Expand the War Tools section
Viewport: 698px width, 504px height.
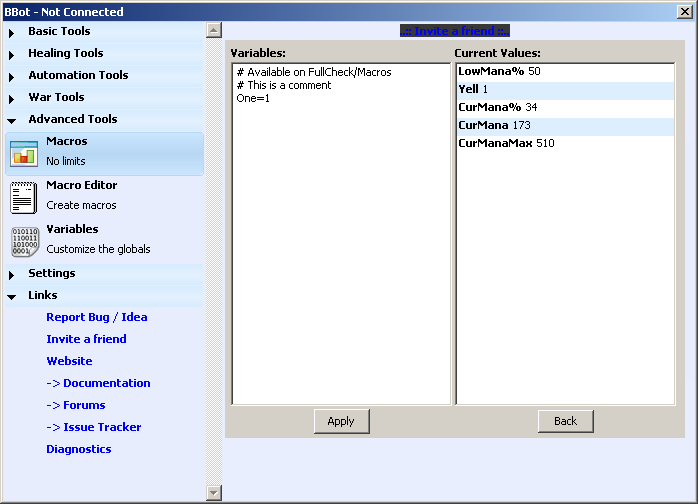coord(56,98)
